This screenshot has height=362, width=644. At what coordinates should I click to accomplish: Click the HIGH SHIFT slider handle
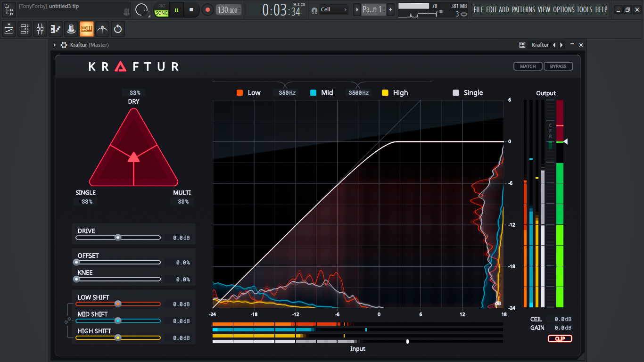coord(118,337)
